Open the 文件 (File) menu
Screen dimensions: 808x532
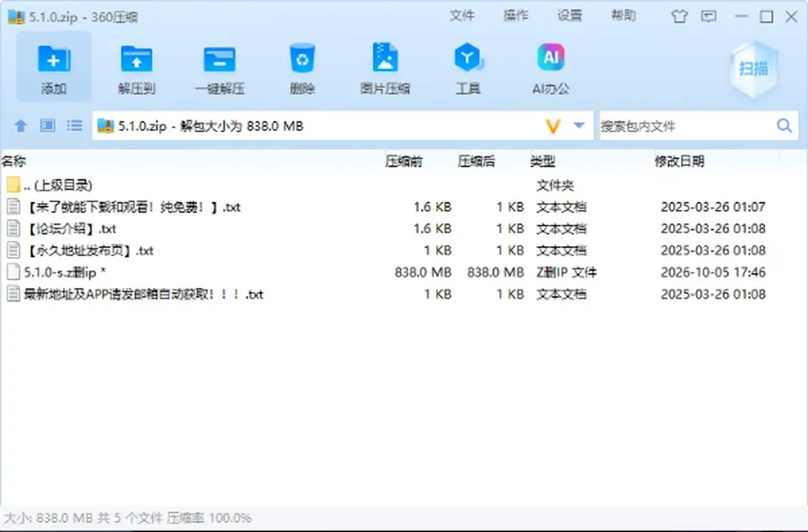tap(462, 15)
